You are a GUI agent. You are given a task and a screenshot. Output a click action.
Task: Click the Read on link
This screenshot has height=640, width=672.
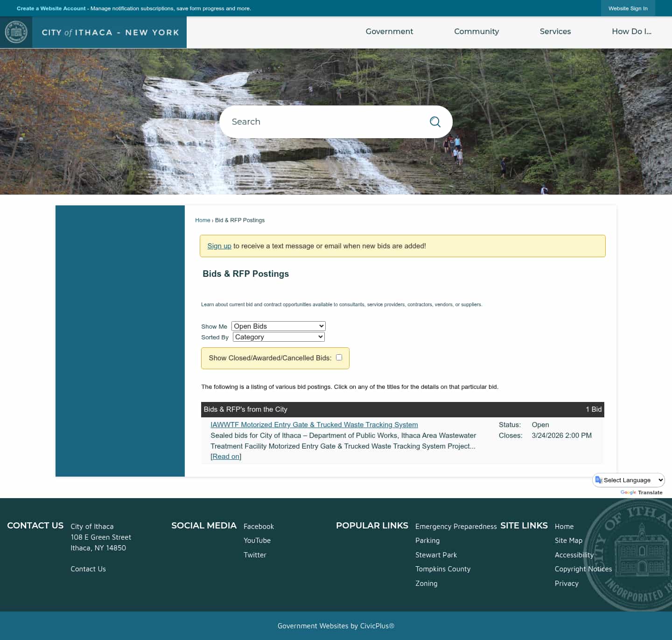[x=226, y=456]
